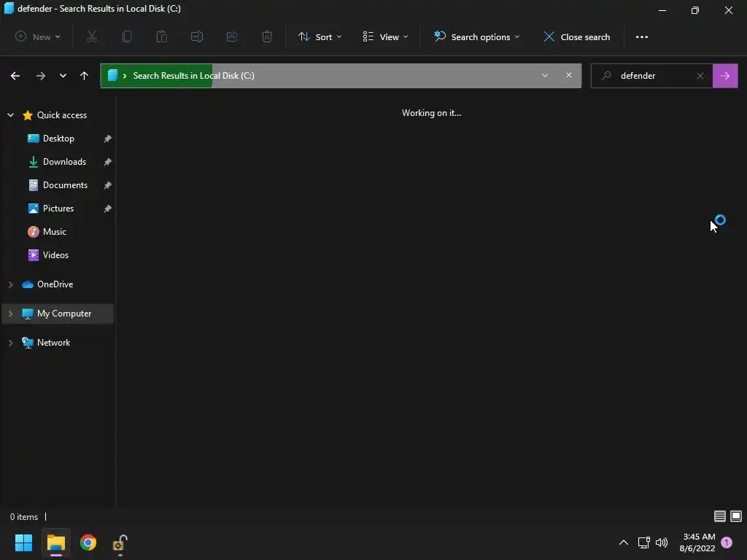This screenshot has width=747, height=560.
Task: Click the Local Disk folder icon in address bar
Action: 112,75
